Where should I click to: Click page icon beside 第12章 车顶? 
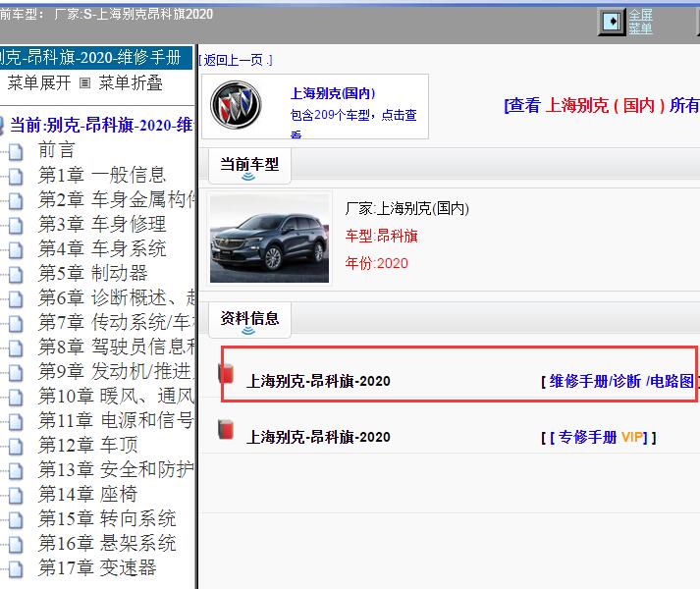(16, 447)
